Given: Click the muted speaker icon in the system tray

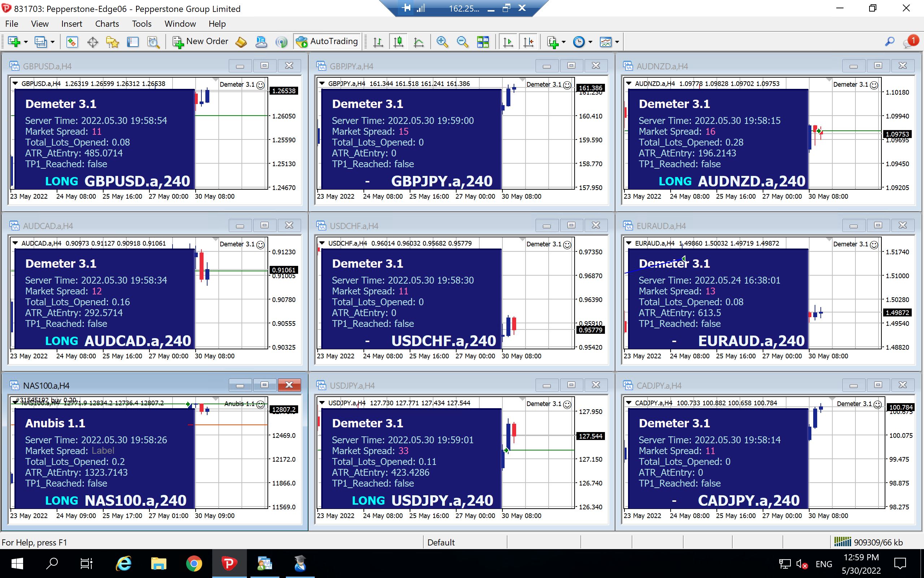Looking at the screenshot, I should click(801, 564).
